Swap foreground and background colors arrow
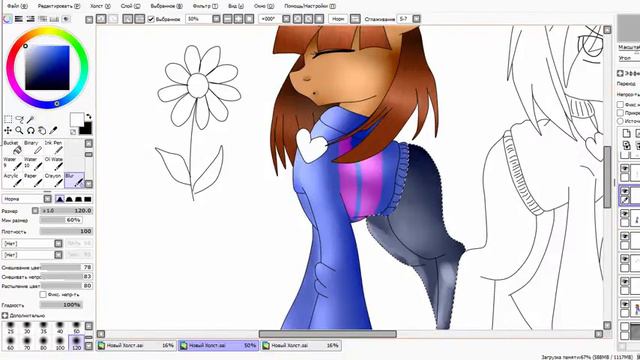The height and width of the screenshot is (360, 640). [89, 116]
